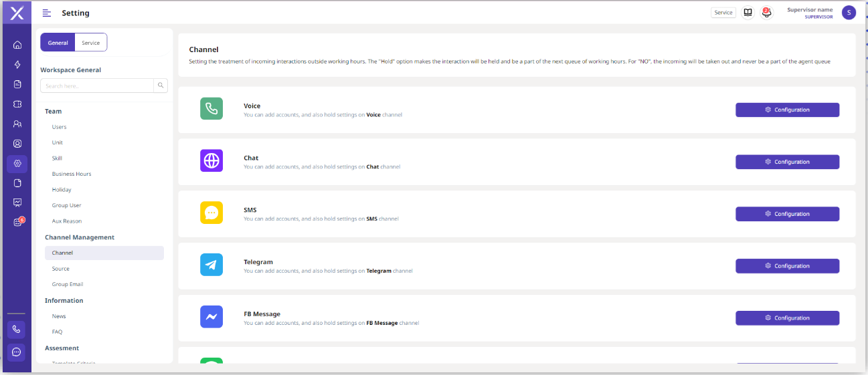Screen dimensions: 868x375
Task: Open the home icon in the sidebar
Action: coord(17,45)
